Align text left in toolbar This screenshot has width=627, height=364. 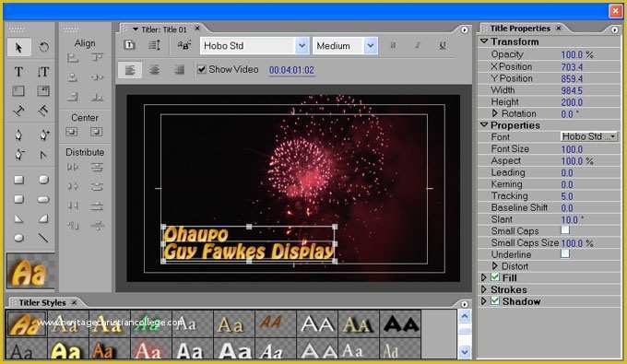click(x=130, y=70)
